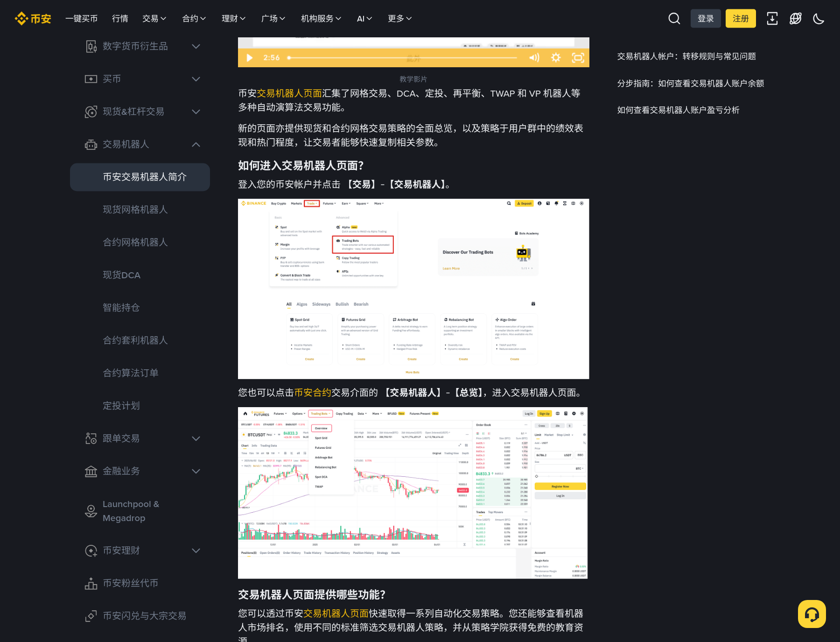Expand 数字货币衍生品 section chevron
Image resolution: width=840 pixels, height=642 pixels.
(x=196, y=46)
